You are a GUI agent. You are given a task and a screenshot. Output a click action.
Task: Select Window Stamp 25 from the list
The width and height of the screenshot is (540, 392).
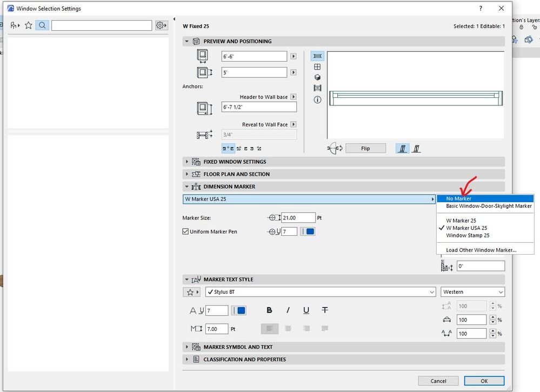(467, 235)
